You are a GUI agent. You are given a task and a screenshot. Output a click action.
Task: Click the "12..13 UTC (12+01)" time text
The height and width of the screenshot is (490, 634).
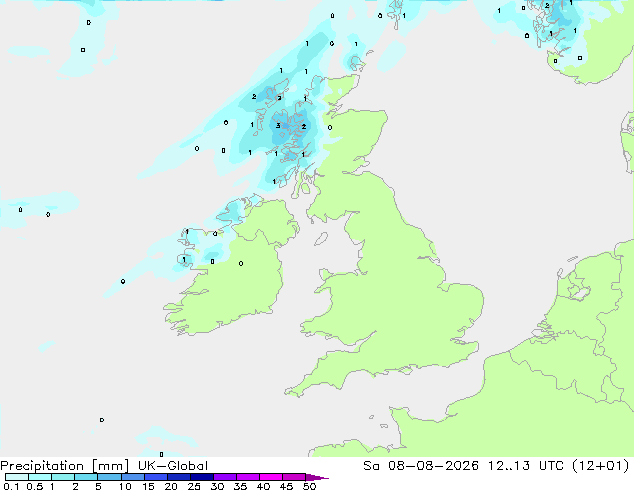558,466
